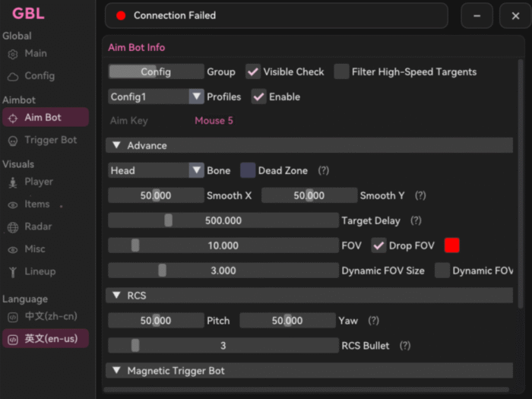Open the Head Bone dropdown
The image size is (532, 399).
156,170
